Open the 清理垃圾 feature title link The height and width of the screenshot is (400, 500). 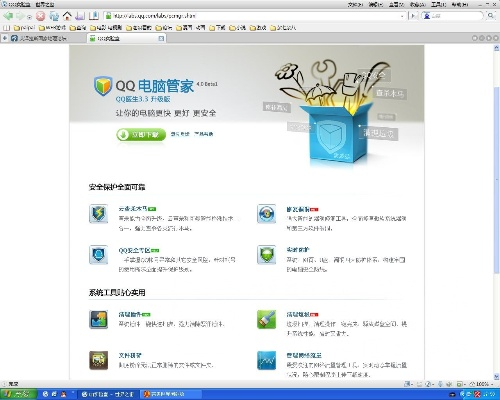click(298, 314)
